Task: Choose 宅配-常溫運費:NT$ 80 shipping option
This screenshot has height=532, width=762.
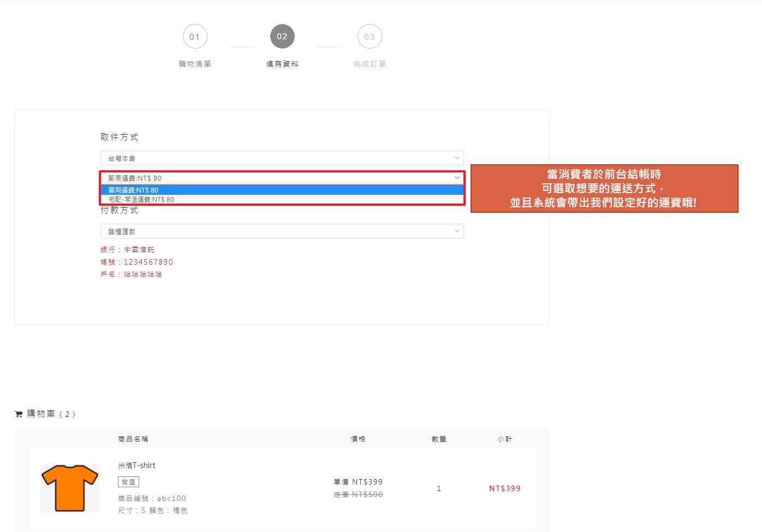Action: click(x=282, y=200)
